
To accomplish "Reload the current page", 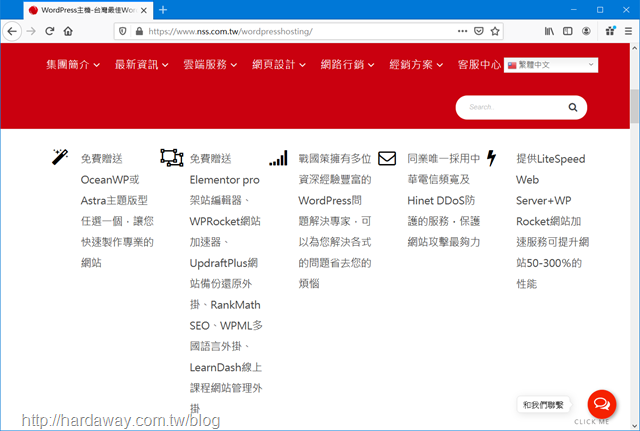I will (50, 31).
